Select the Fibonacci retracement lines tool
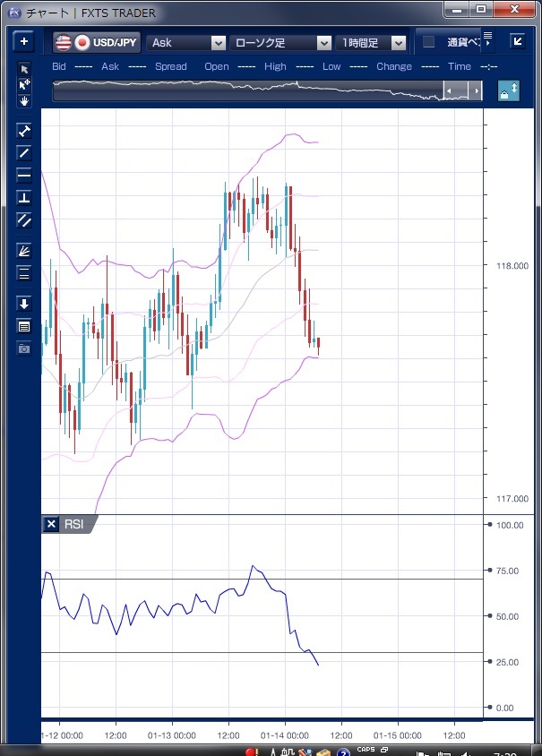Screen dimensions: 542x756 pos(24,273)
